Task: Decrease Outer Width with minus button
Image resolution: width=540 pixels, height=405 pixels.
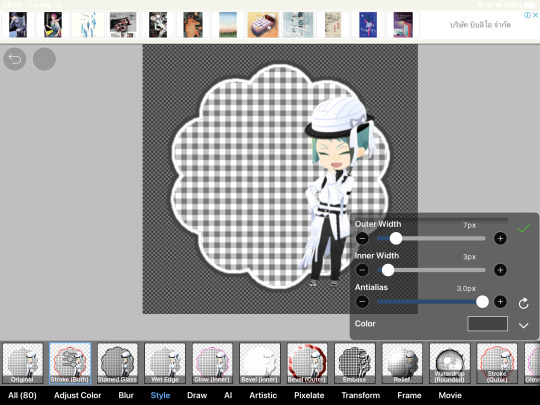Action: 362,238
